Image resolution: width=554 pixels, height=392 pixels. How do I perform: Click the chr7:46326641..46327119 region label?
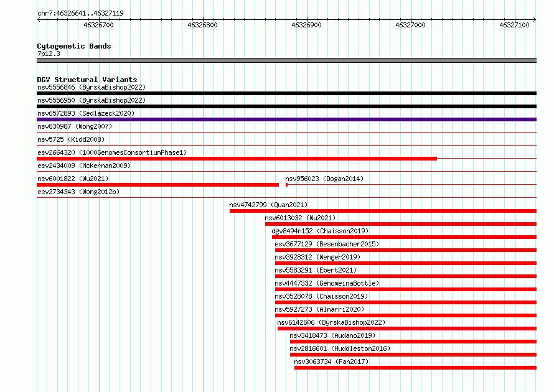[80, 13]
